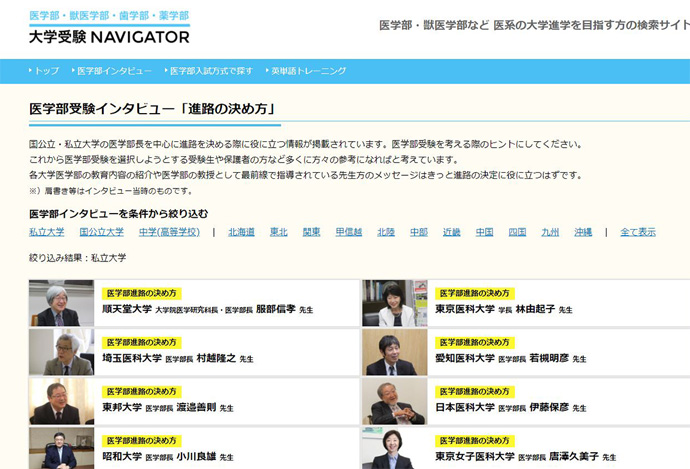Click yellow 医学部進路の決め方 tag on 日本医科大学 card
Image resolution: width=690 pixels, height=469 pixels.
click(x=475, y=392)
